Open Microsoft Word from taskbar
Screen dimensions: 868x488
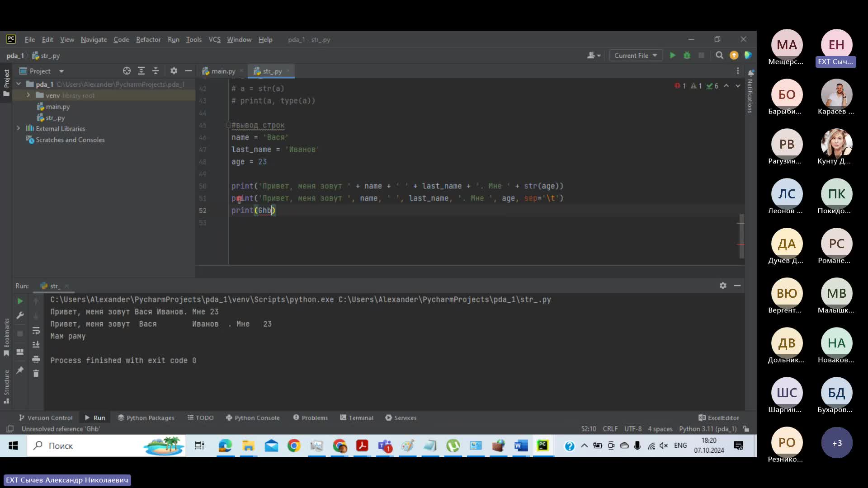(521, 446)
